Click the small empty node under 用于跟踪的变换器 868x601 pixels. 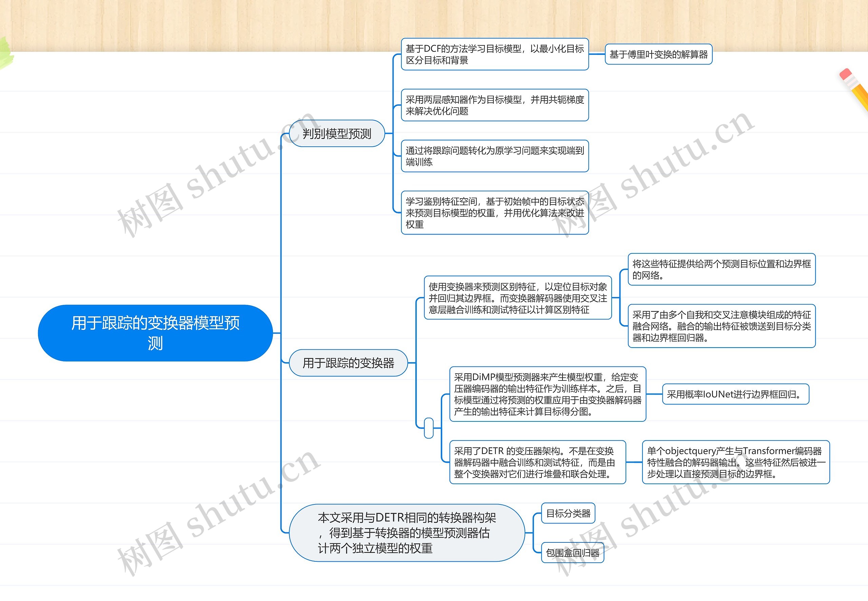pyautogui.click(x=429, y=428)
